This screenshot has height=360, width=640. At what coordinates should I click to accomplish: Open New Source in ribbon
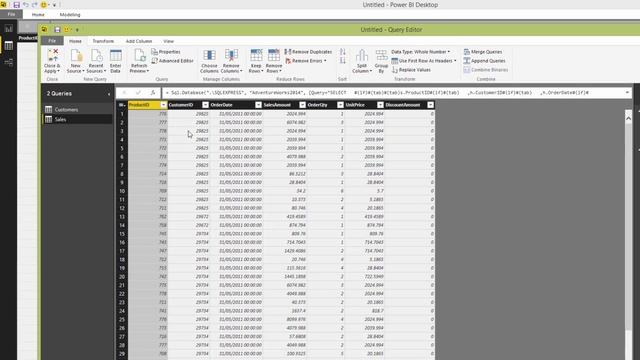coord(76,61)
